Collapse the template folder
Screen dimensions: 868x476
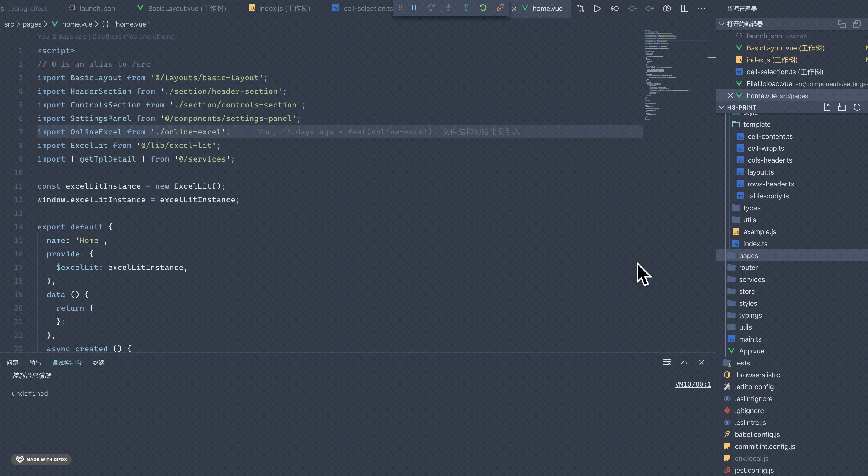click(x=756, y=124)
